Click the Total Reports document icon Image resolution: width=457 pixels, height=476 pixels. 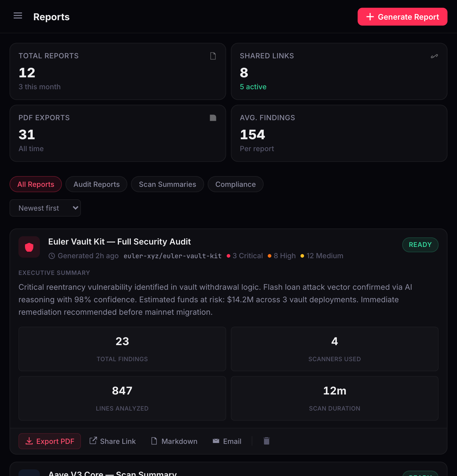(x=213, y=56)
